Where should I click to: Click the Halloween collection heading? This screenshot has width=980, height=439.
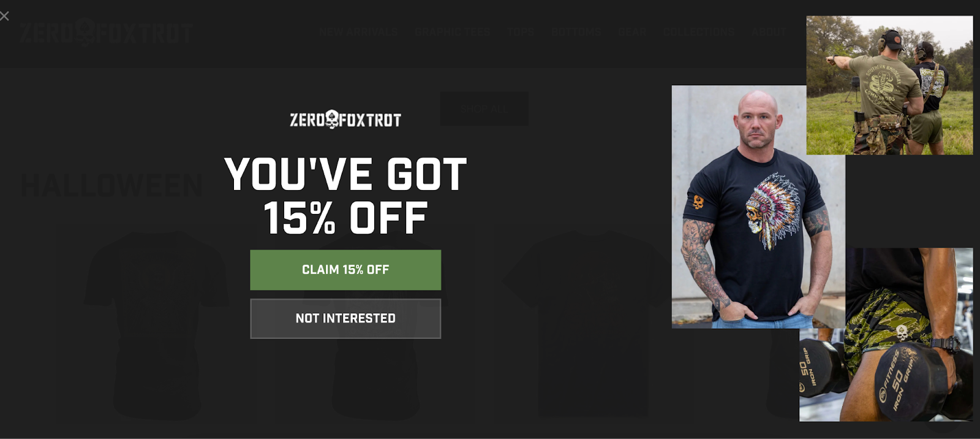click(x=112, y=185)
